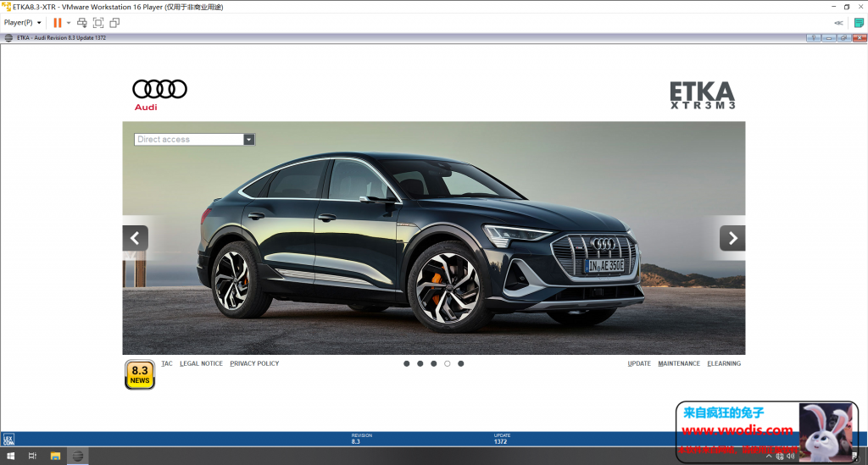Screen dimensions: 868x465
Task: Select the first carousel dot indicator
Action: (407, 363)
